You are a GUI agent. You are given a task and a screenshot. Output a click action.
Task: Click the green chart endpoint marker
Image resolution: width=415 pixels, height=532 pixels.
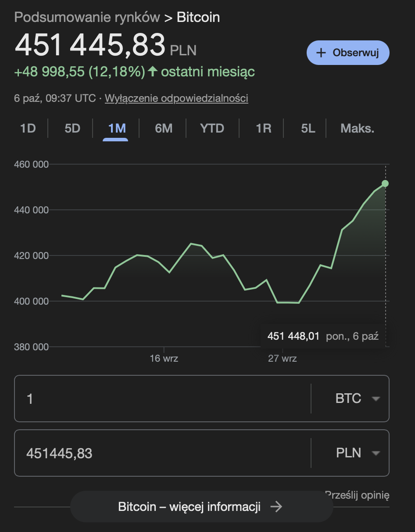pyautogui.click(x=385, y=183)
